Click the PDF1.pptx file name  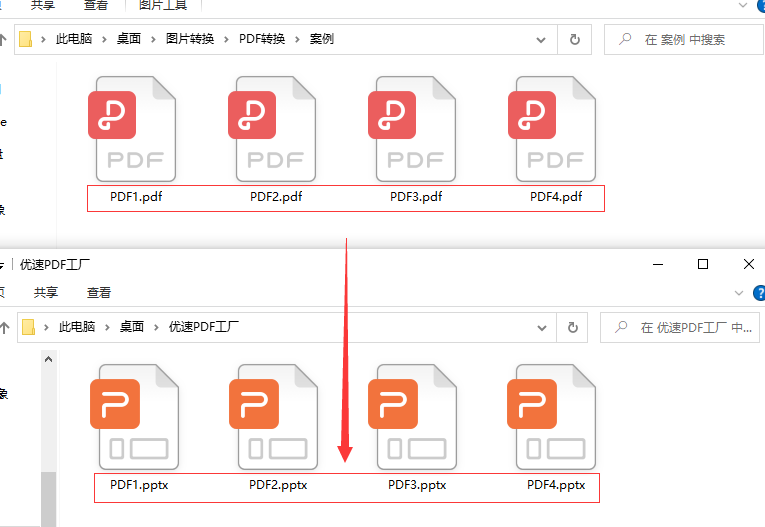coord(139,485)
